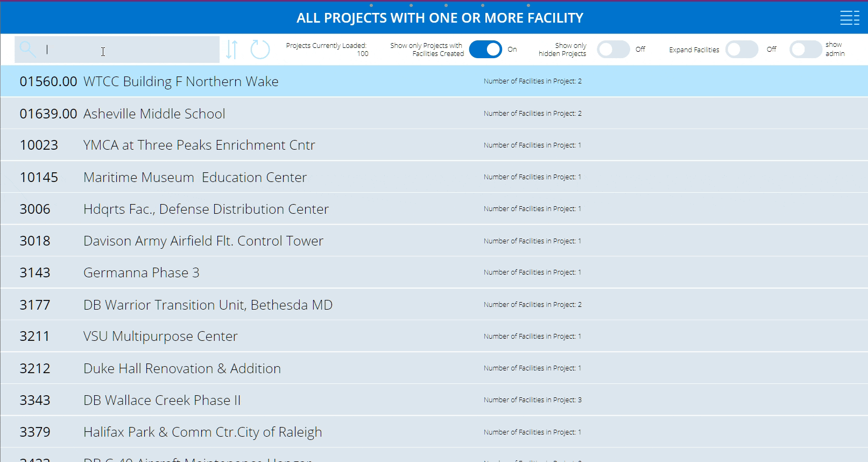Click Duke Hall Renovation & Addition
The height and width of the screenshot is (462, 868).
click(x=182, y=368)
